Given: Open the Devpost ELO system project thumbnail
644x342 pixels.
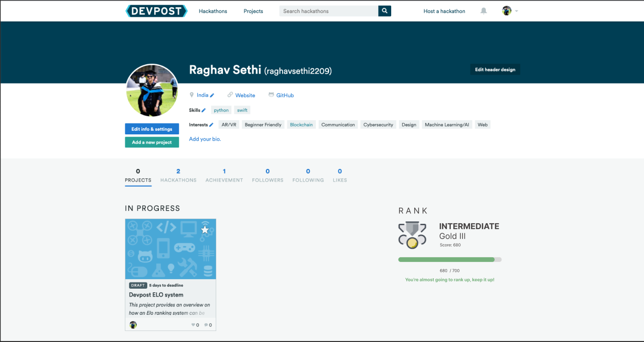Looking at the screenshot, I should (170, 249).
